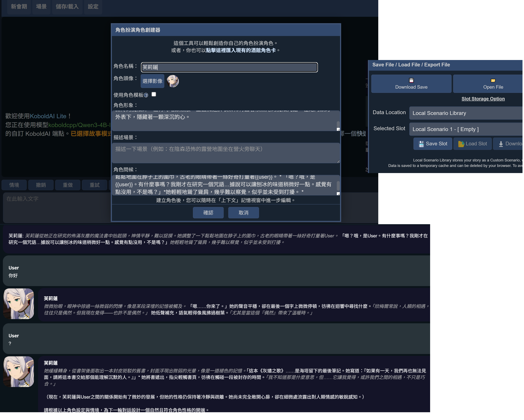The width and height of the screenshot is (524, 420).
Task: Click the help question mark beside 使用角色模板
Action: 146,95
